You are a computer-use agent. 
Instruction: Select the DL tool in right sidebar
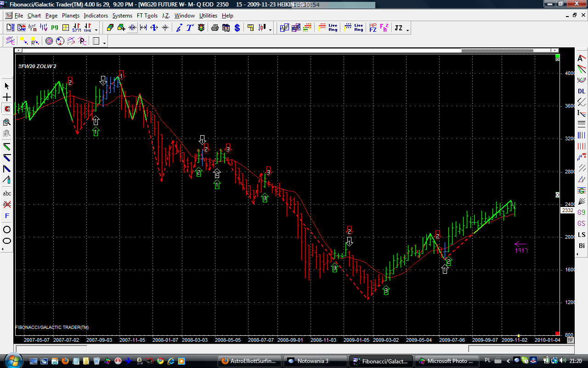[x=582, y=91]
